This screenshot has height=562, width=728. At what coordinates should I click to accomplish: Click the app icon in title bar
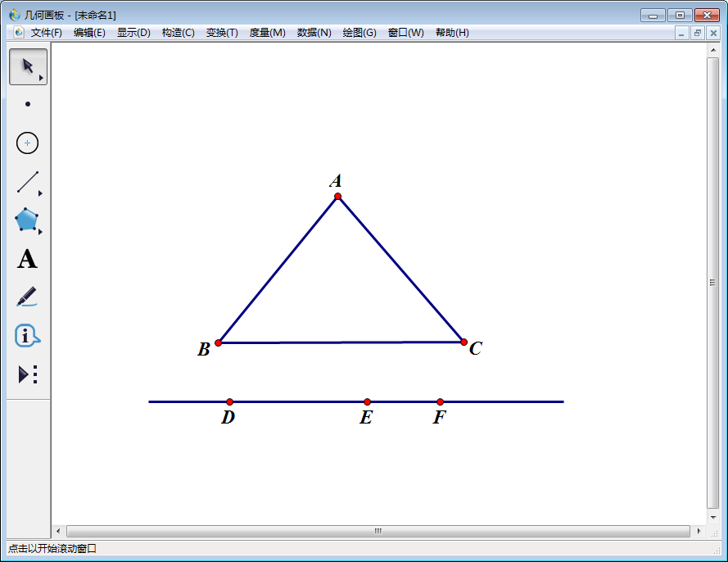15,15
